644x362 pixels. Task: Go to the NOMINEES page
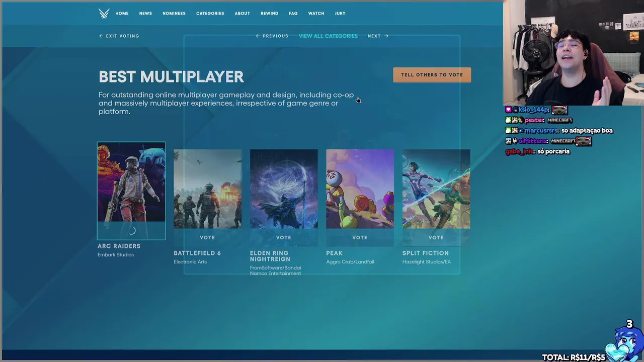pyautogui.click(x=174, y=14)
